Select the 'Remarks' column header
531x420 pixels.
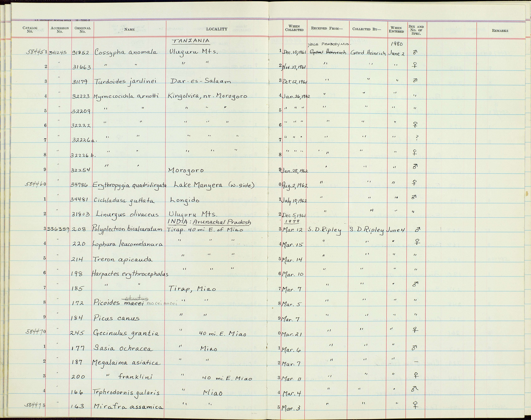[x=500, y=31]
